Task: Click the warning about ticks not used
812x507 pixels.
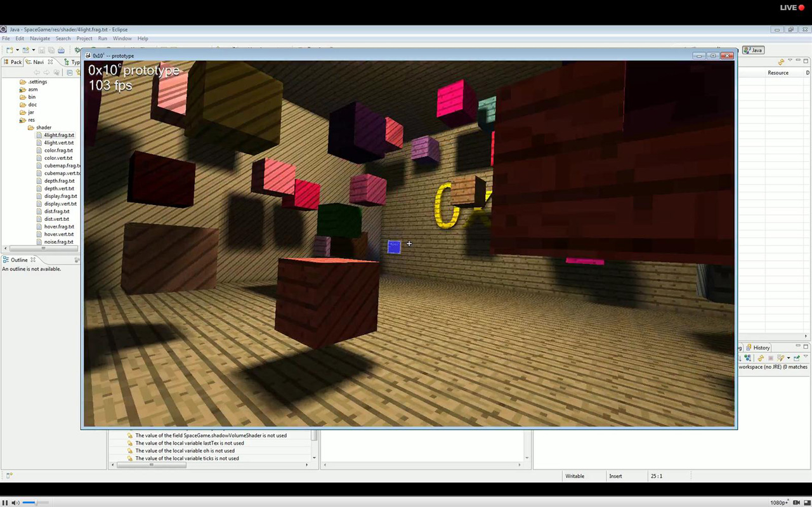Action: [x=183, y=458]
